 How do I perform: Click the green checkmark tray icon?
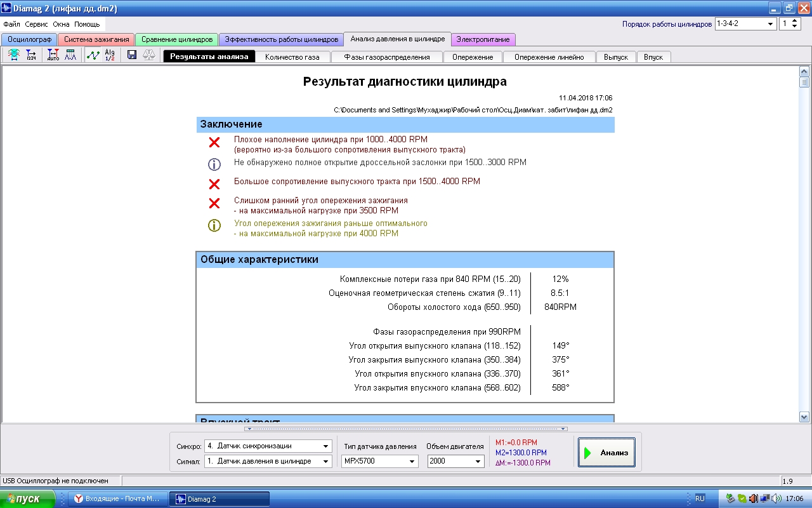click(742, 498)
